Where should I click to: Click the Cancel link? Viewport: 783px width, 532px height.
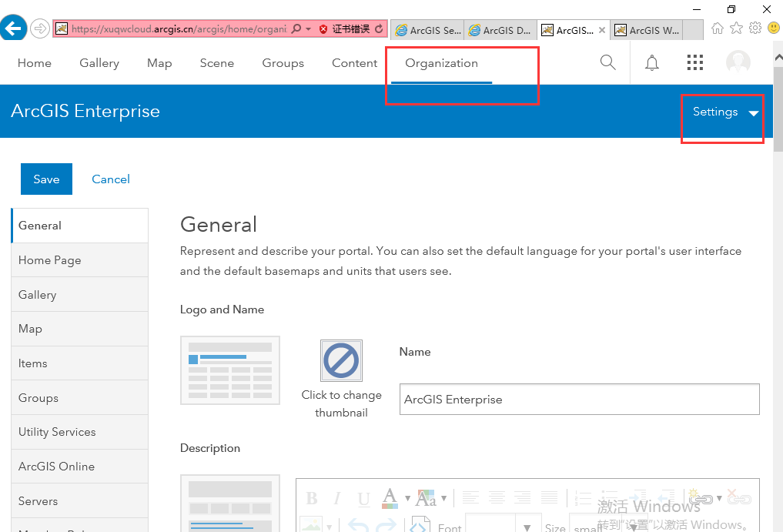tap(111, 179)
